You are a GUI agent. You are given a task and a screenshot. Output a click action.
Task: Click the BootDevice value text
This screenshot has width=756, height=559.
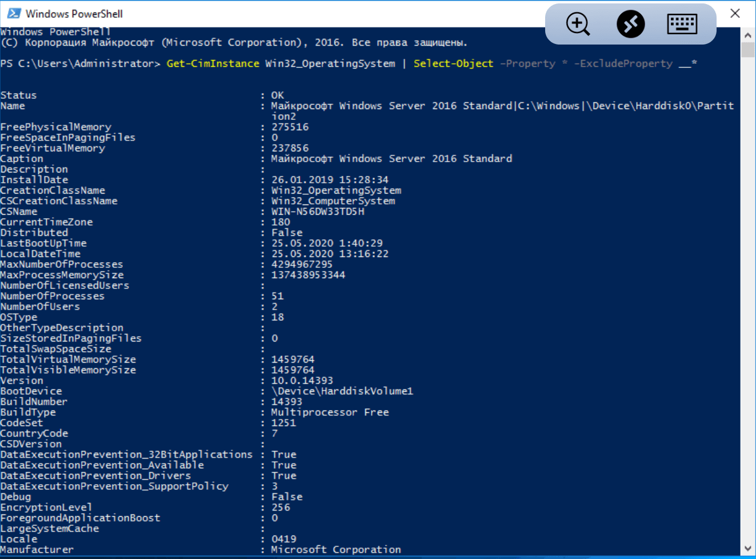point(342,391)
